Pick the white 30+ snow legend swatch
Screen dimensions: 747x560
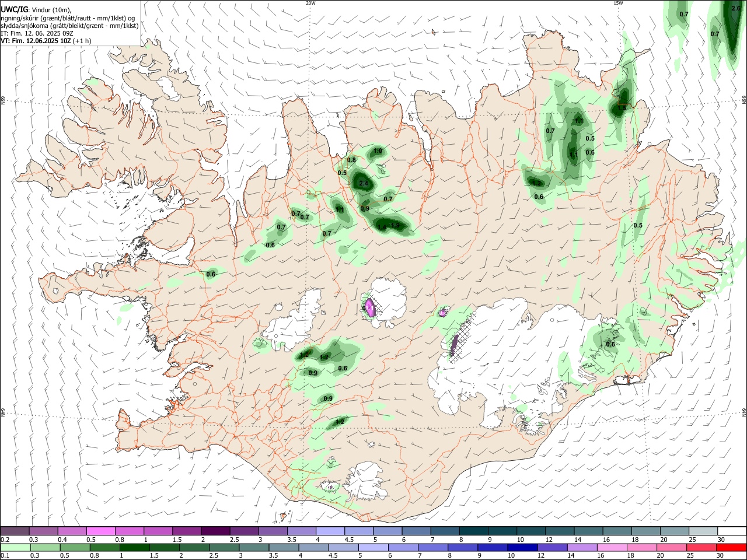tap(732, 531)
